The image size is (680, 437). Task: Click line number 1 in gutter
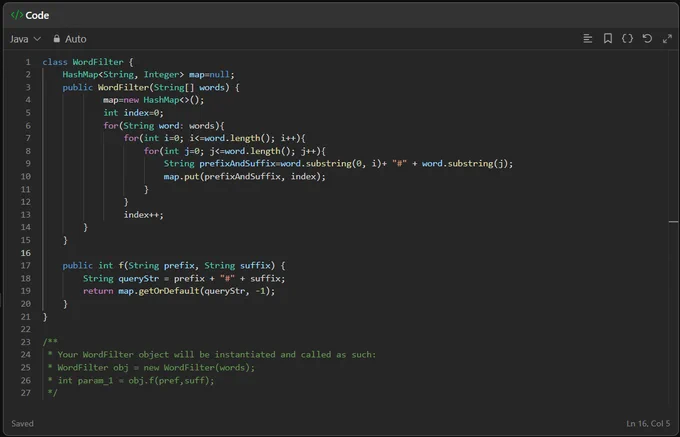tap(28, 62)
